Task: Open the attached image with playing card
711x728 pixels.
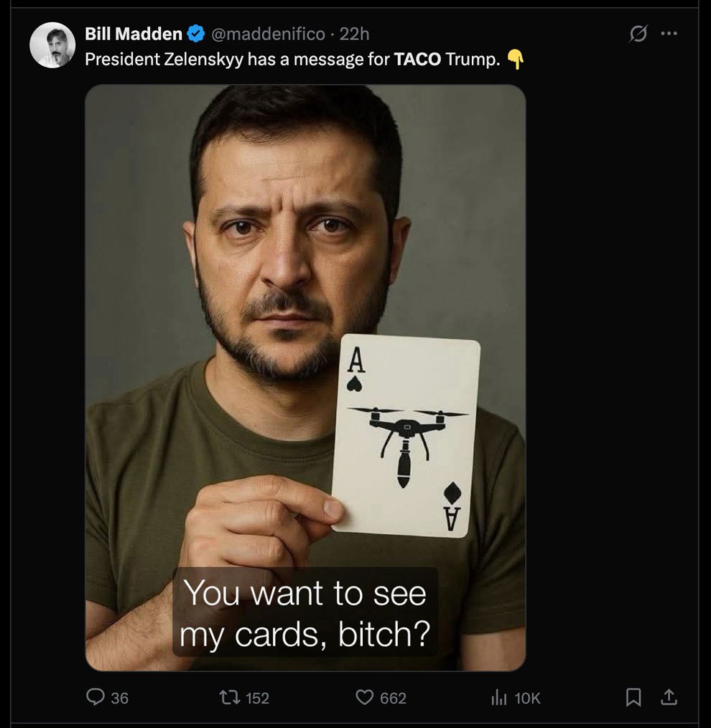Action: click(305, 378)
